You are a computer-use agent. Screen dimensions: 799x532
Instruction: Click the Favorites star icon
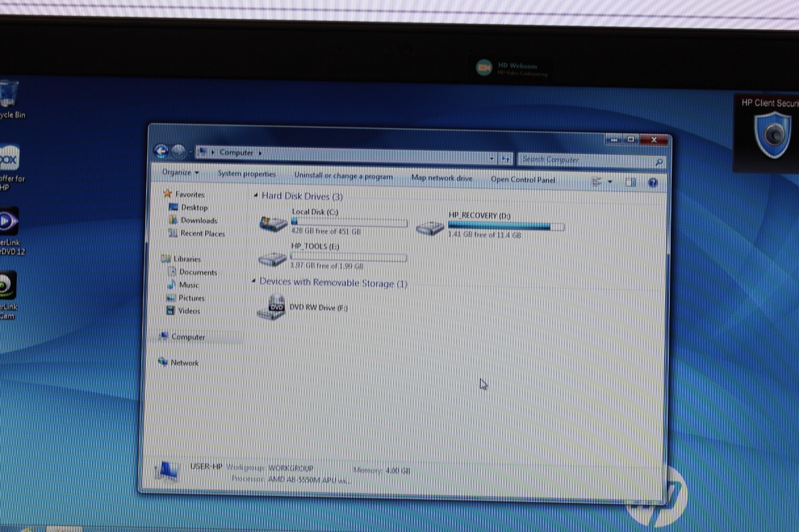(x=167, y=194)
